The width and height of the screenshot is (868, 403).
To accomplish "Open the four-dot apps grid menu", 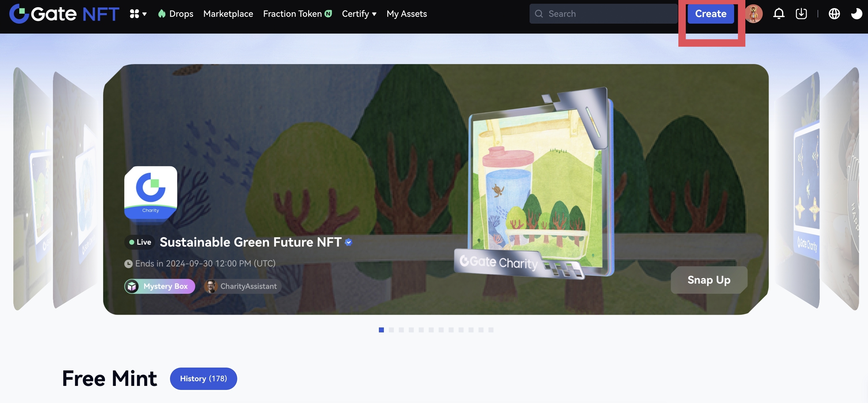I will [138, 13].
